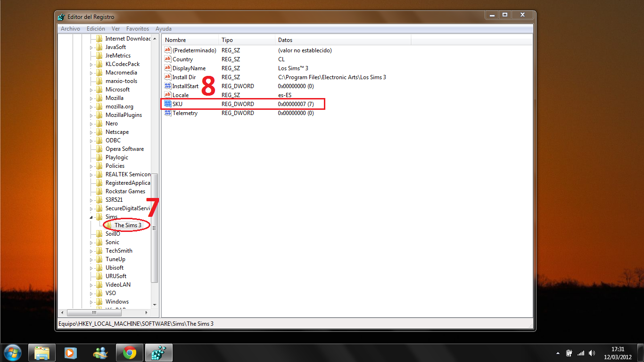Screen dimensions: 644x362
Task: Open the Ver menu
Action: [116, 29]
